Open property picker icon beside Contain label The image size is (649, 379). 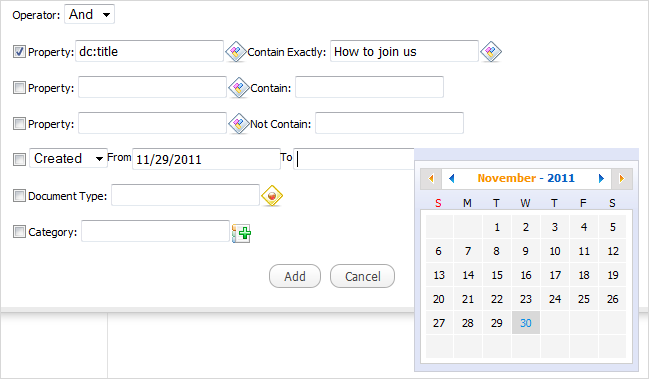tap(238, 88)
